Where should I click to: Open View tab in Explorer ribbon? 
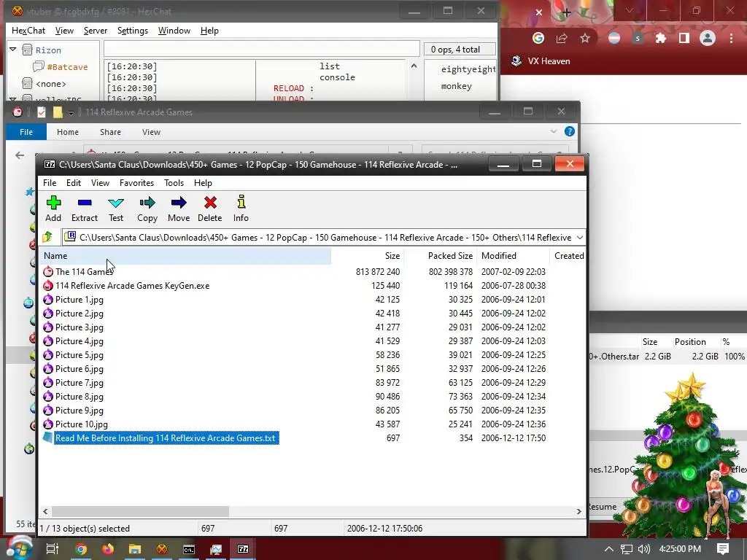pyautogui.click(x=151, y=132)
